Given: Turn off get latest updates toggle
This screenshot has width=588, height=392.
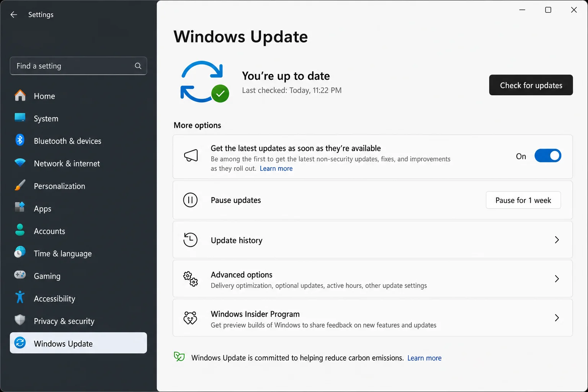Looking at the screenshot, I should (x=548, y=156).
